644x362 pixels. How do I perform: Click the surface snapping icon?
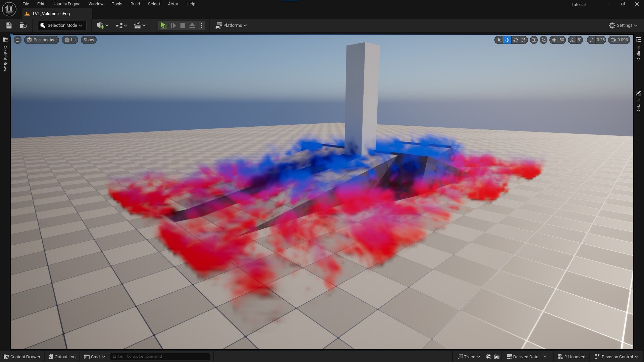(543, 40)
